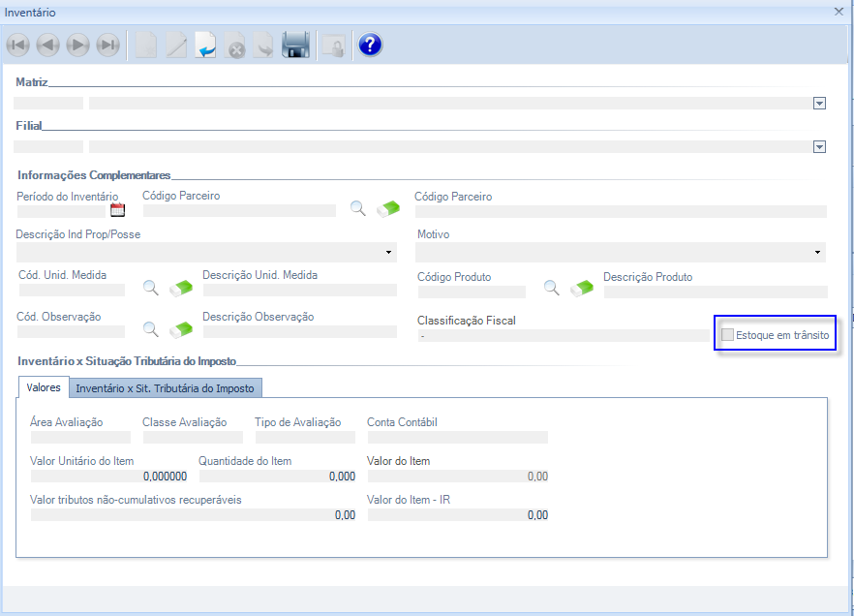Expand the Matriz dropdown list
The width and height of the screenshot is (854, 616).
tap(819, 103)
